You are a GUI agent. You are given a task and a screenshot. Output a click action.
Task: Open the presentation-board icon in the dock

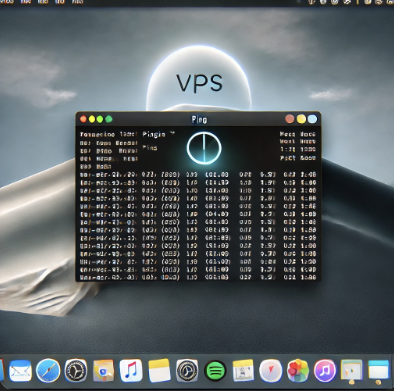coord(351,370)
